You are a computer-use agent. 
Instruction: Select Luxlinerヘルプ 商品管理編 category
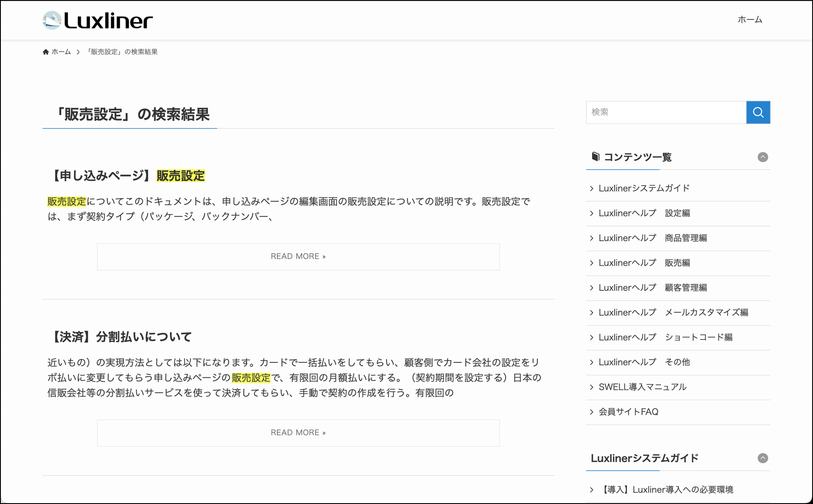click(652, 238)
